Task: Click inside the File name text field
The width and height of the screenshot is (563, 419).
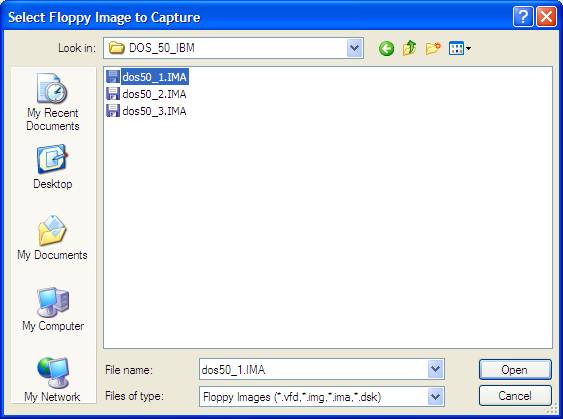Action: [x=314, y=369]
